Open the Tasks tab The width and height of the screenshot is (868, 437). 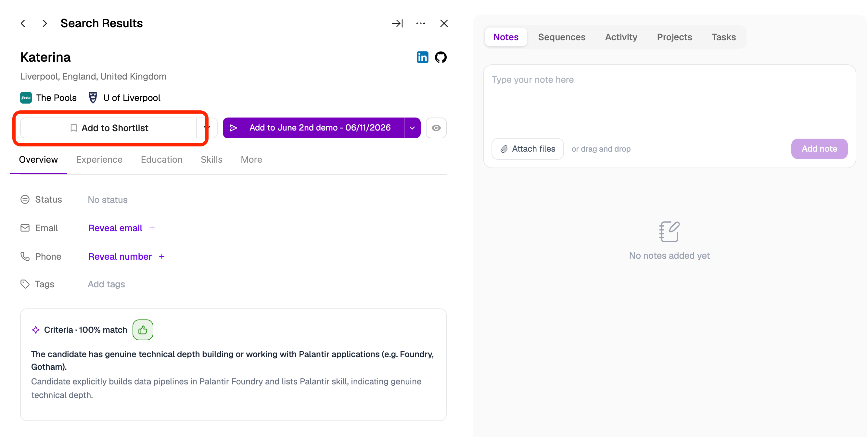(723, 37)
